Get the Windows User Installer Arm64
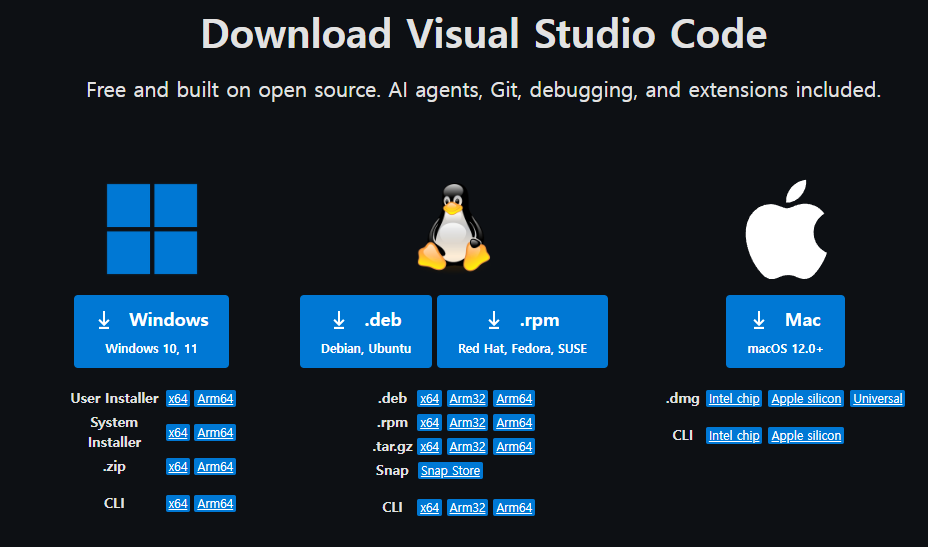This screenshot has height=547, width=928. point(215,398)
